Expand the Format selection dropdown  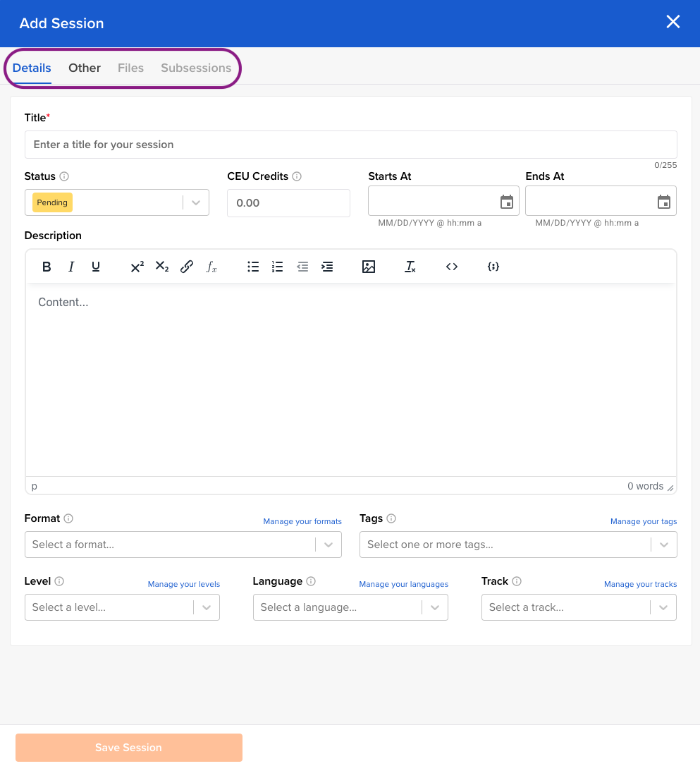pos(328,545)
